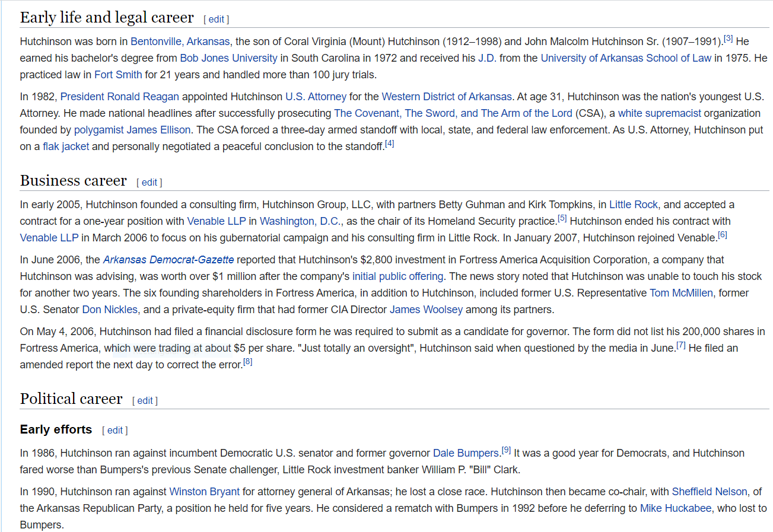Open Western District of Arkansas link
This screenshot has width=773, height=532.
(x=447, y=97)
